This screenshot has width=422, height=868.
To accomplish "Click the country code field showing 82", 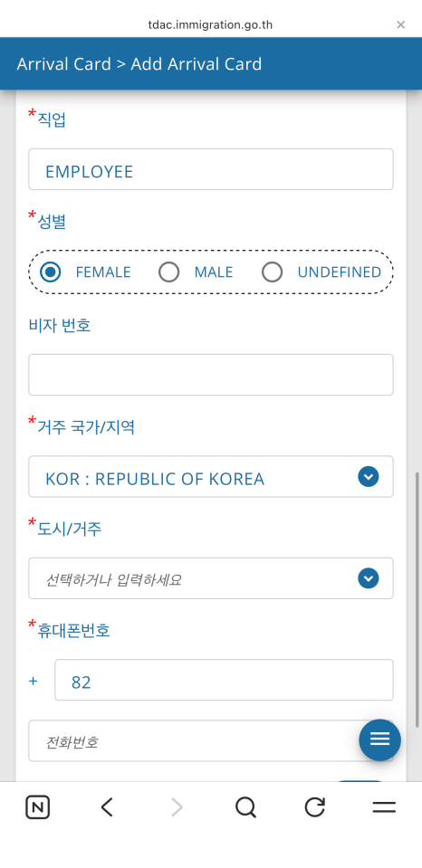I will click(224, 680).
